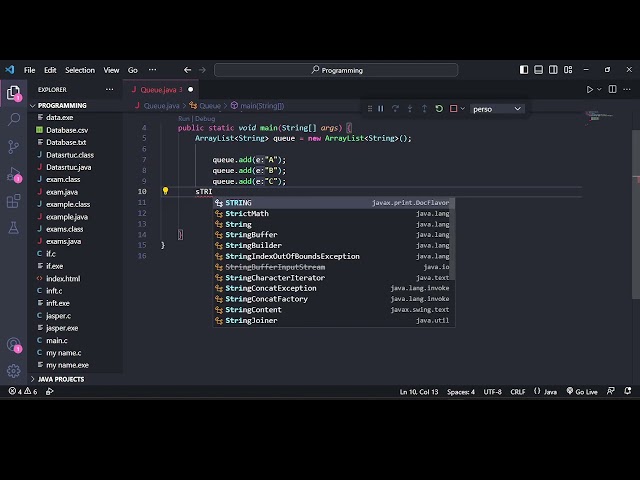Toggle the secondary side bar
Viewport: 640px width, 480px height.
553,70
